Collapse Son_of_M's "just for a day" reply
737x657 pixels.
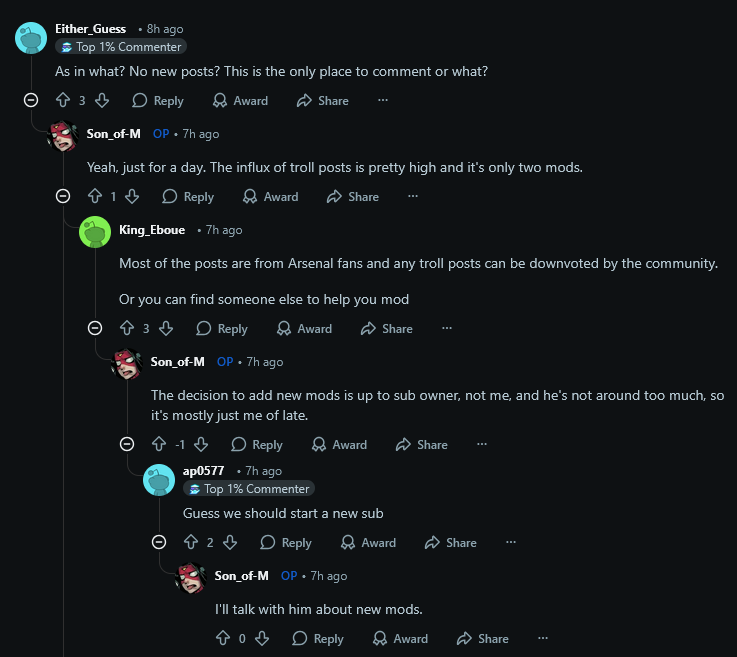point(63,197)
